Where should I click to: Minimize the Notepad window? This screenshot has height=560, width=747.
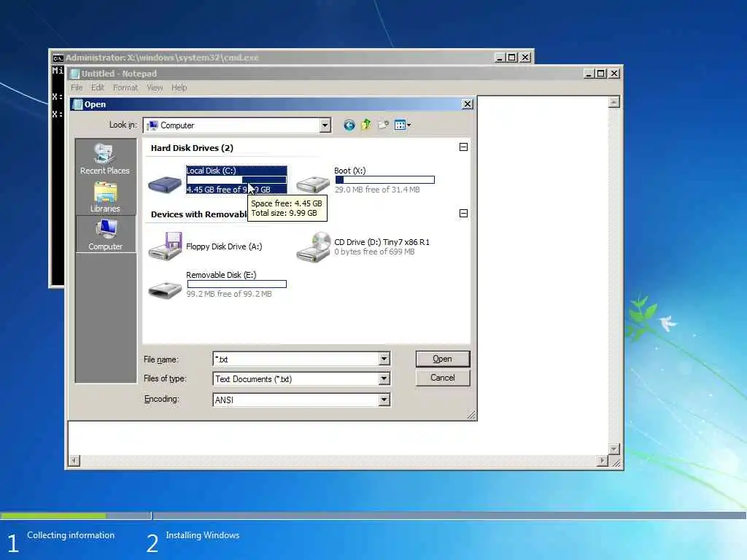coord(589,74)
